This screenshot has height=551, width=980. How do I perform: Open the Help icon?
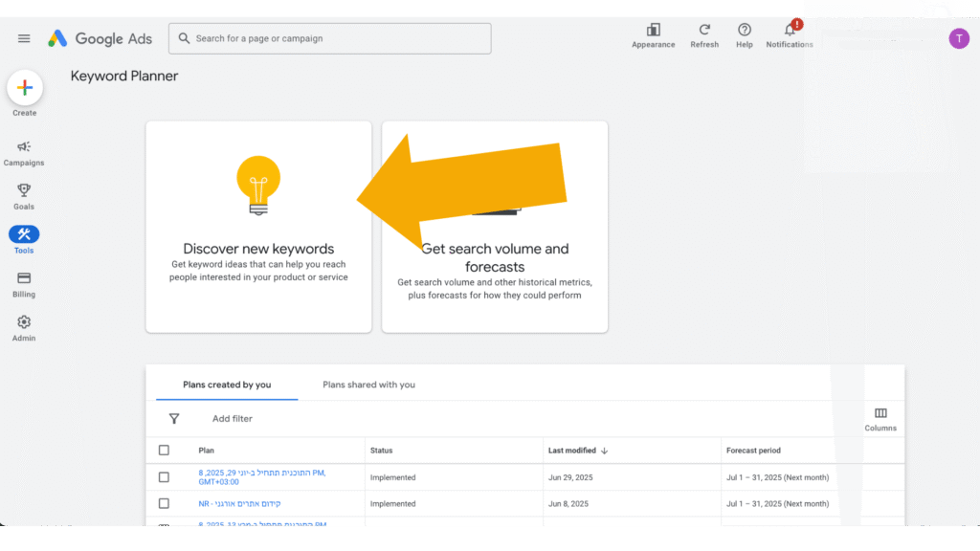745,31
